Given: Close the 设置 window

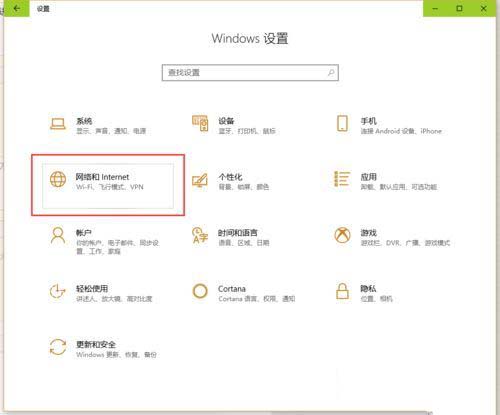Looking at the screenshot, I should [483, 8].
